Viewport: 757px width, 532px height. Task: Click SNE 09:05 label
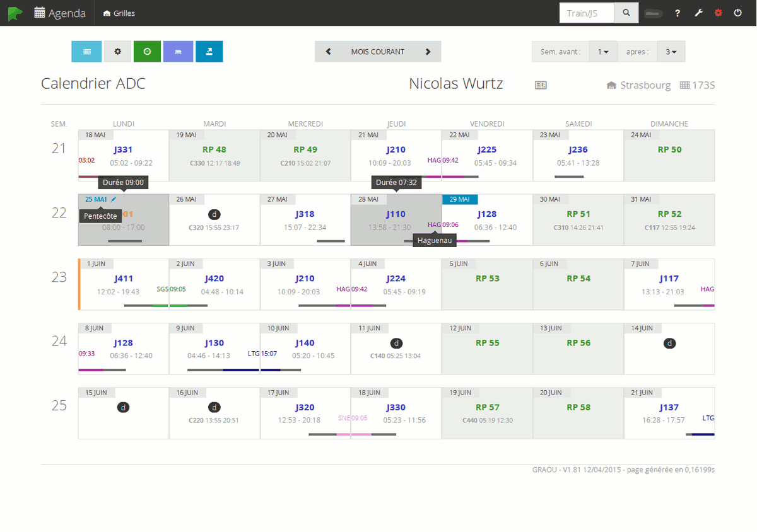click(x=353, y=418)
